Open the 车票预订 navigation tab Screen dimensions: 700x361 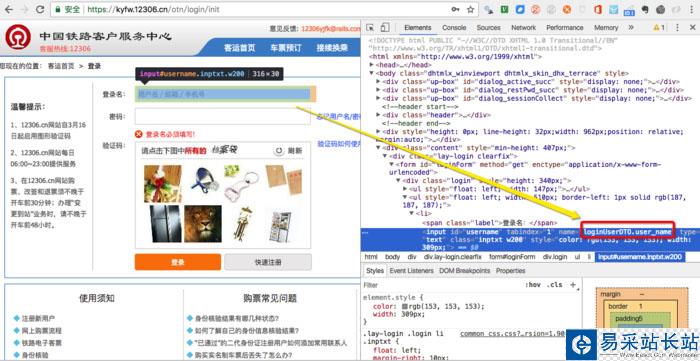pyautogui.click(x=286, y=48)
